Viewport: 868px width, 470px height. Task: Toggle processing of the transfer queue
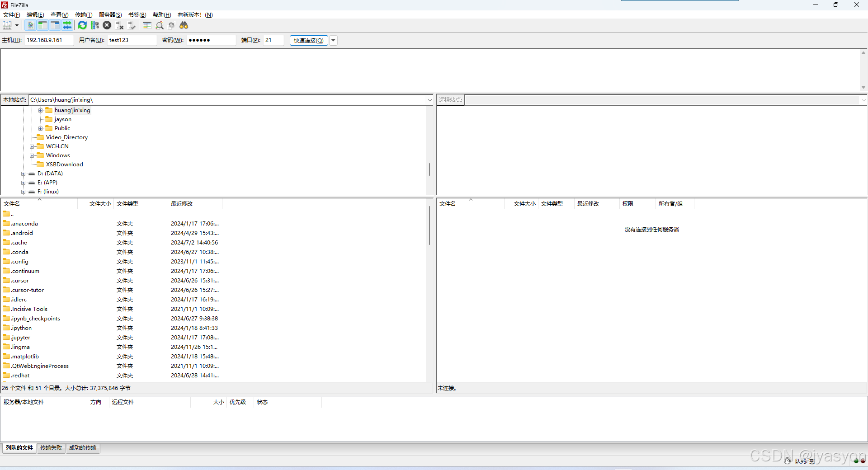tap(95, 25)
